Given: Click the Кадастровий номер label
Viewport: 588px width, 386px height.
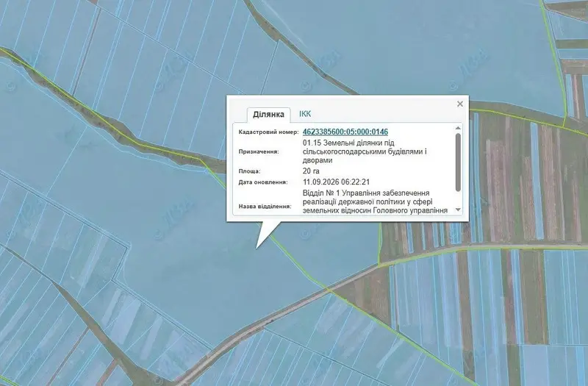Looking at the screenshot, I should tap(268, 132).
